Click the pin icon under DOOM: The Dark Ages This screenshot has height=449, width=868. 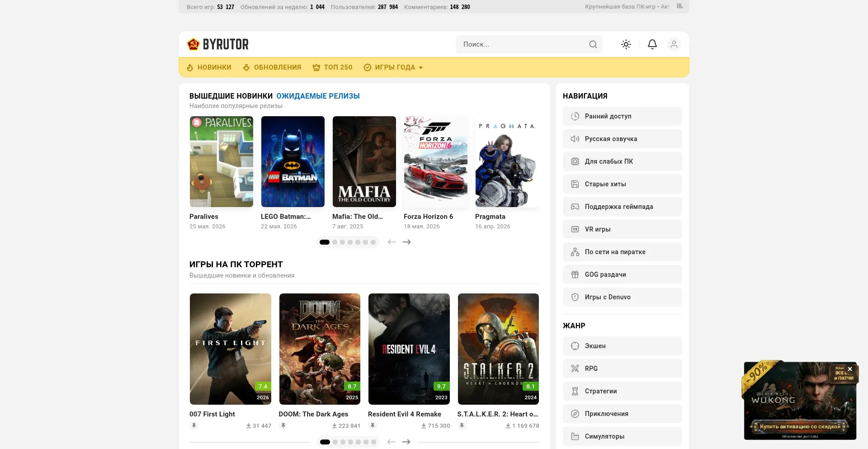[283, 425]
